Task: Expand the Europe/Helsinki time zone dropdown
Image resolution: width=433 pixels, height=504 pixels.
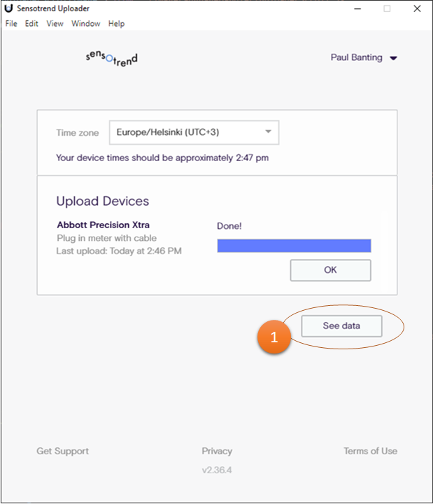Action: [x=268, y=132]
